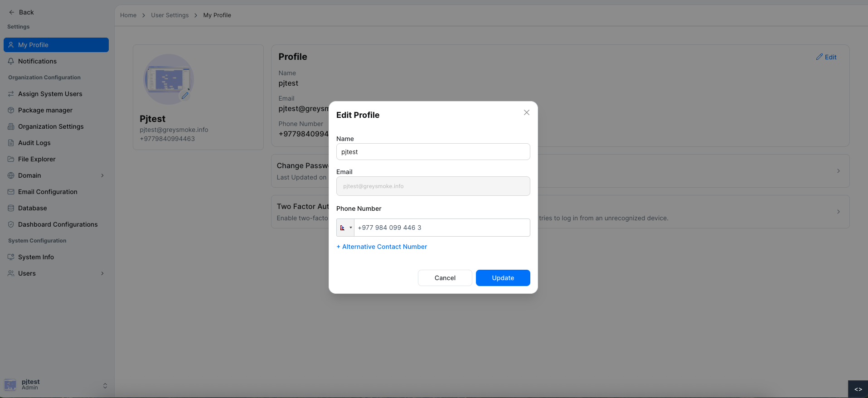Image resolution: width=868 pixels, height=398 pixels.
Task: Expand the Domain submenu
Action: coord(102,175)
